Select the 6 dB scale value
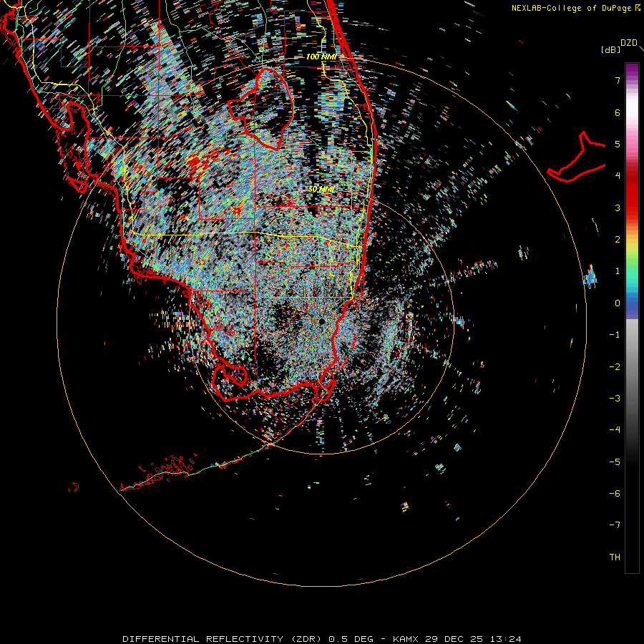The width and height of the screenshot is (644, 644). (618, 112)
